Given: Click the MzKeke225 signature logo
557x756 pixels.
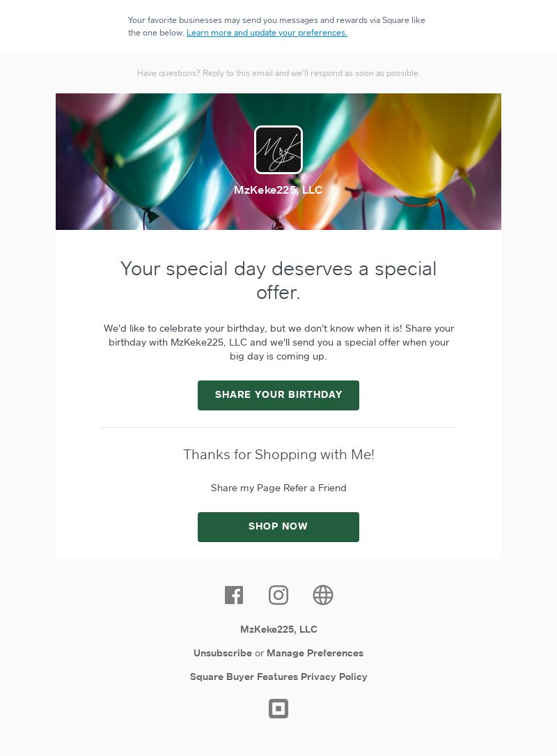Looking at the screenshot, I should (x=278, y=150).
